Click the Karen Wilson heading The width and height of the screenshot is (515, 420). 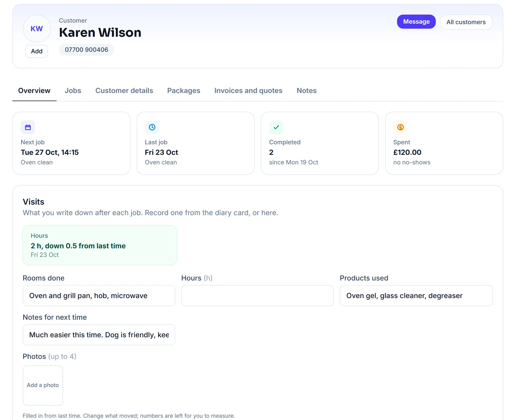(x=100, y=33)
